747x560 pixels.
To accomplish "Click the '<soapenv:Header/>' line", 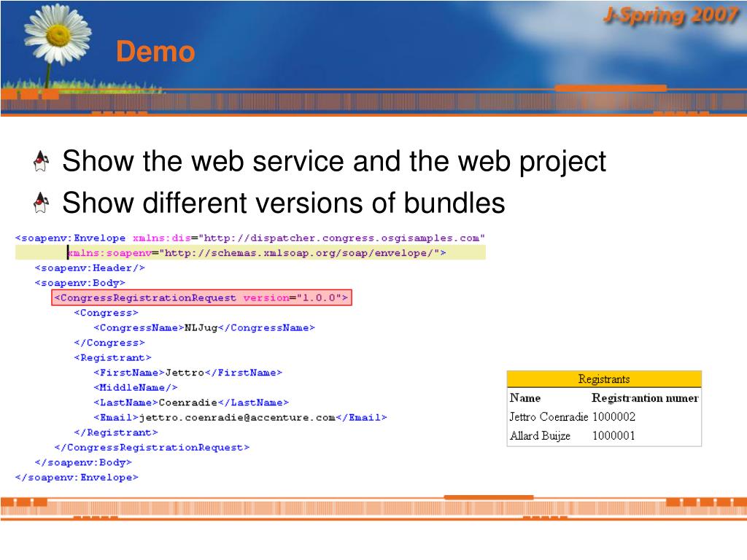I will pyautogui.click(x=90, y=268).
